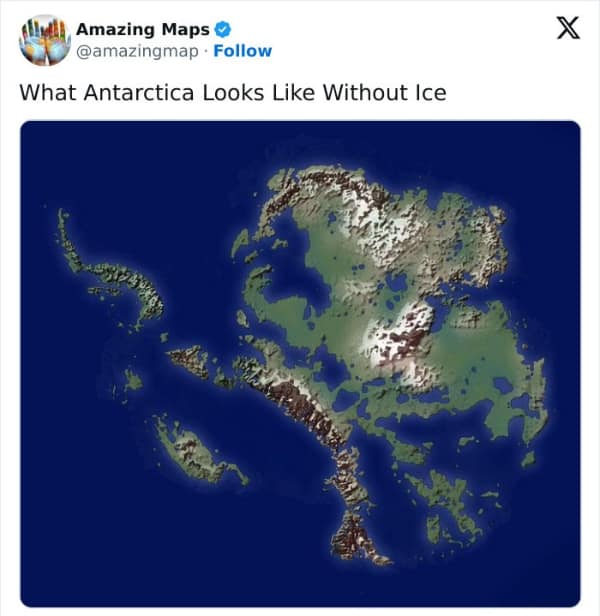Click the Amazing Maps profile avatar
Screen dimensions: 600x616
coord(42,39)
